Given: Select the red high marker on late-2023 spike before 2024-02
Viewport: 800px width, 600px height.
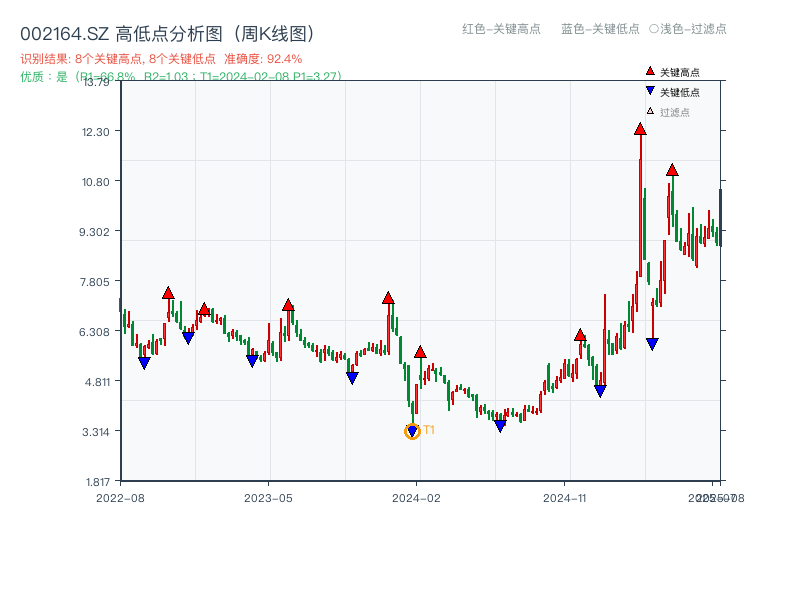Looking at the screenshot, I should pos(388,298).
